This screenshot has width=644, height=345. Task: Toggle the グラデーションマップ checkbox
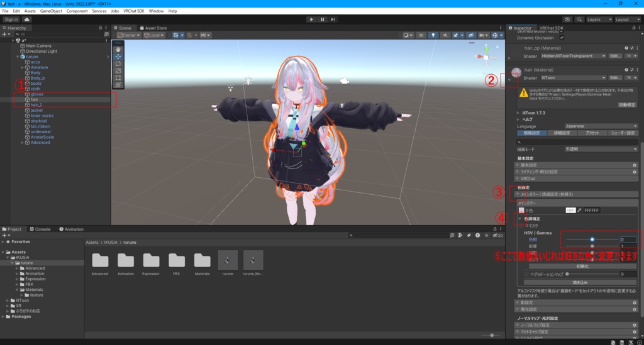pos(526,274)
